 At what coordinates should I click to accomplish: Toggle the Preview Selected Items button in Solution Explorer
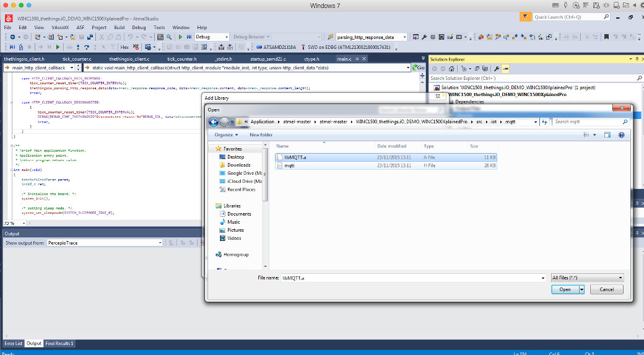(x=505, y=69)
